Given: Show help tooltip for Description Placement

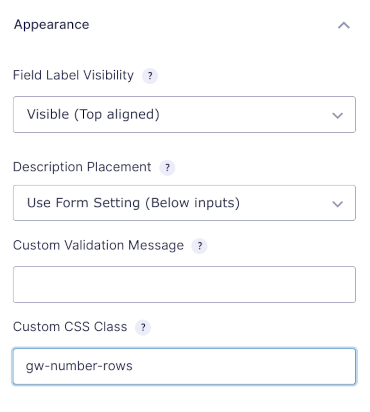Looking at the screenshot, I should [167, 167].
